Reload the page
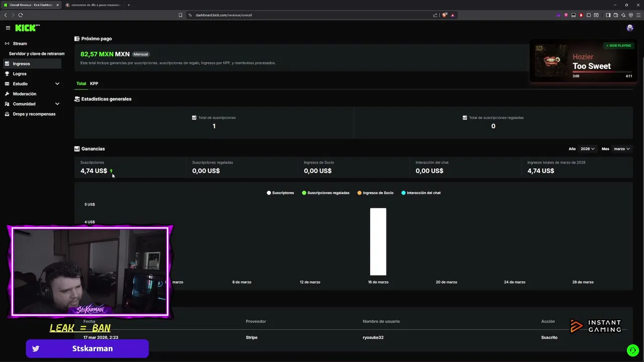The width and height of the screenshot is (644, 362). 21,15
